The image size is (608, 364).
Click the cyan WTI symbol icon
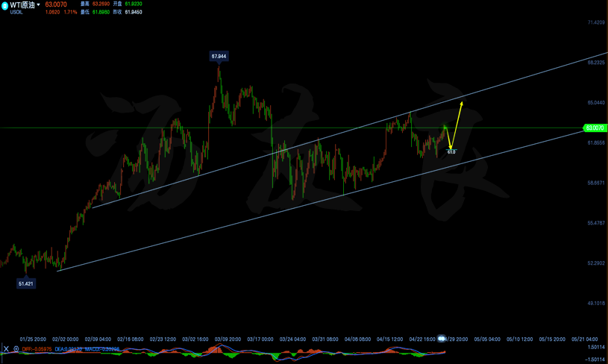(4, 6)
